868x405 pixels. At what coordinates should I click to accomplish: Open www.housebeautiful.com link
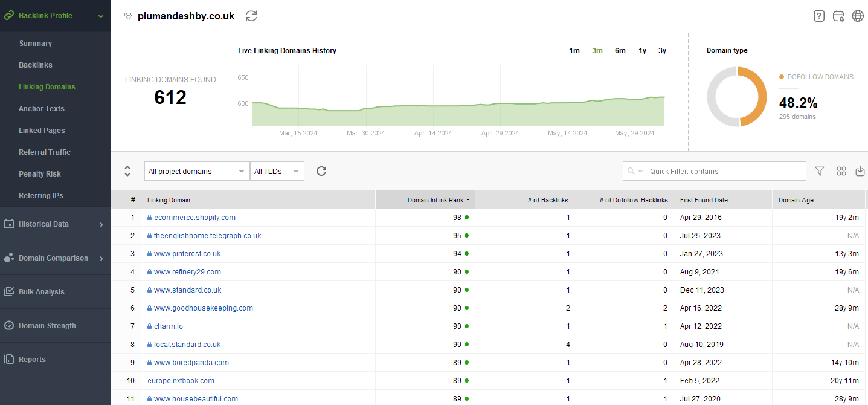coord(196,399)
